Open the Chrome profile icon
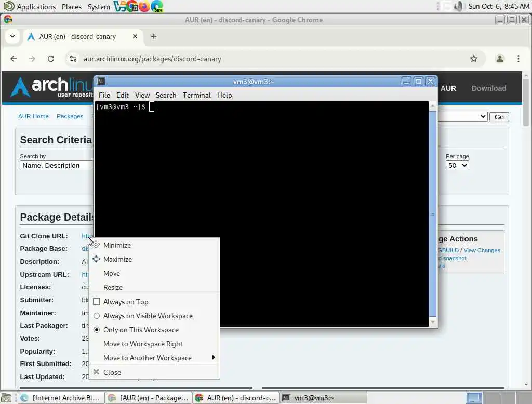Viewport: 532px width, 404px height. tap(499, 59)
